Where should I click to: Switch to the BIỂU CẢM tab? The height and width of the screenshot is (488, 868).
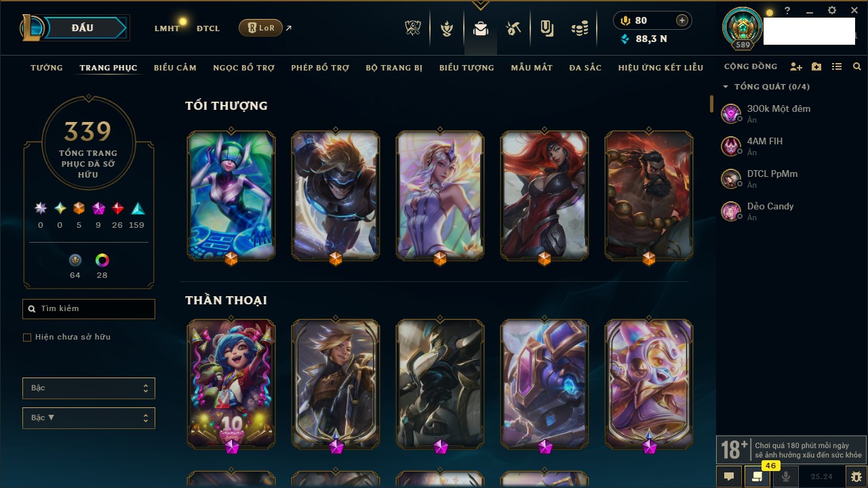tap(175, 68)
